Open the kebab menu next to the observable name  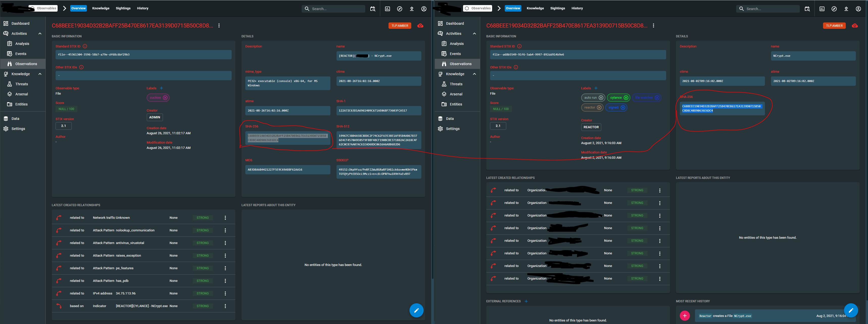coord(219,25)
